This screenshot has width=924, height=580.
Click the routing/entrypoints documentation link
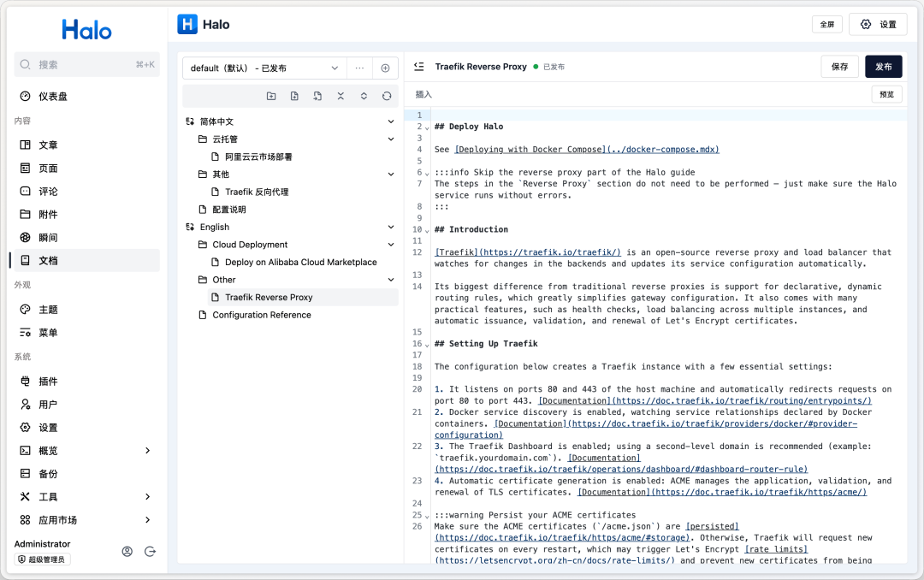pos(705,401)
